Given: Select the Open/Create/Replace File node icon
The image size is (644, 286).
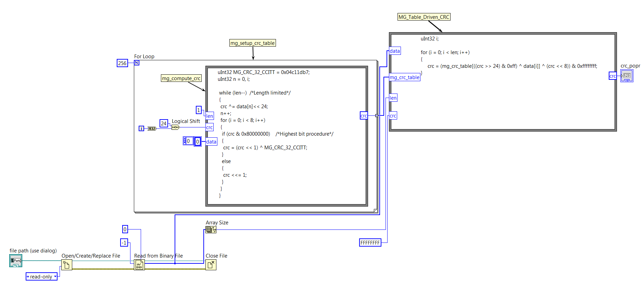Looking at the screenshot, I should (x=67, y=265).
